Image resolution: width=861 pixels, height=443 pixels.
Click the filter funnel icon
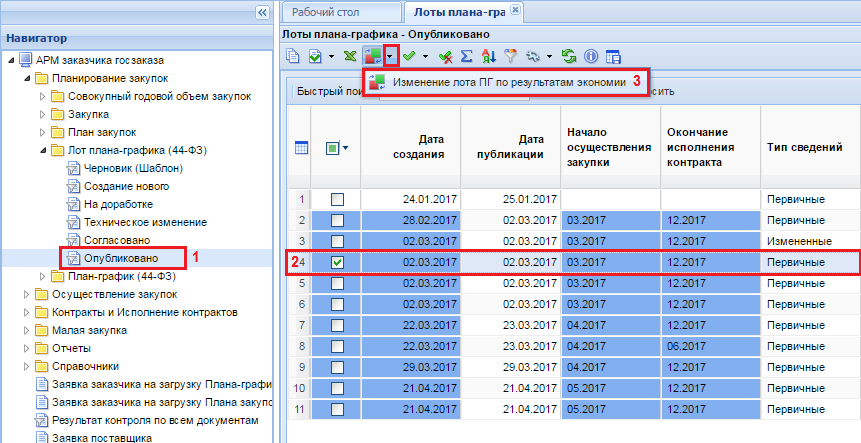point(511,57)
